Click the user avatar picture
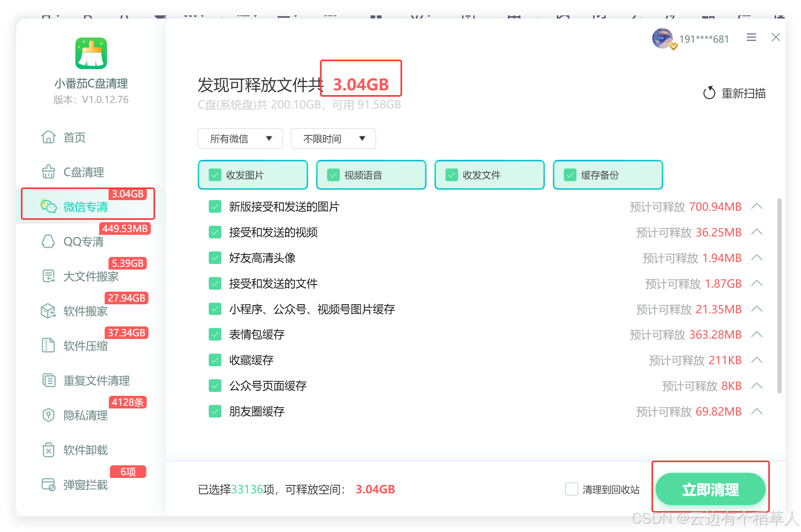The width and height of the screenshot is (801, 532). tap(663, 38)
